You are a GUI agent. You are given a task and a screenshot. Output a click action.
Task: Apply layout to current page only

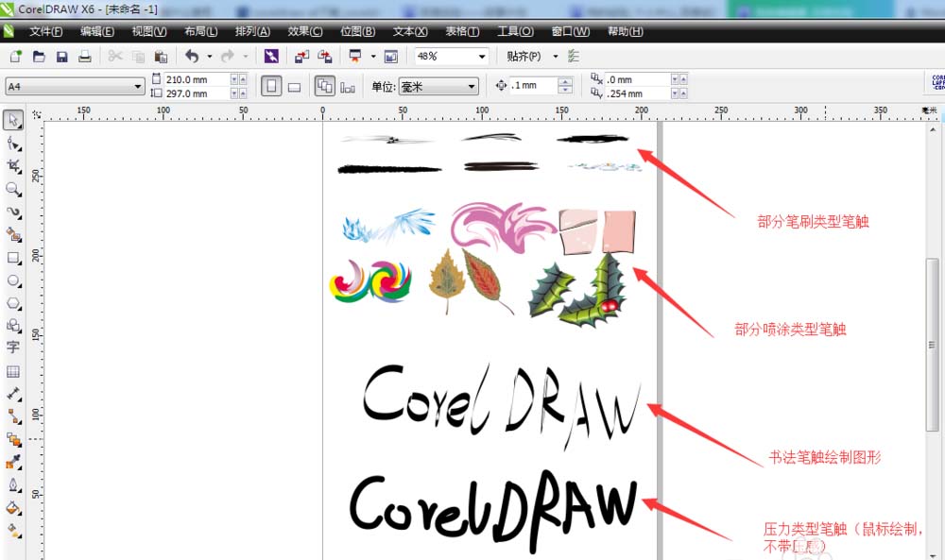(x=348, y=87)
